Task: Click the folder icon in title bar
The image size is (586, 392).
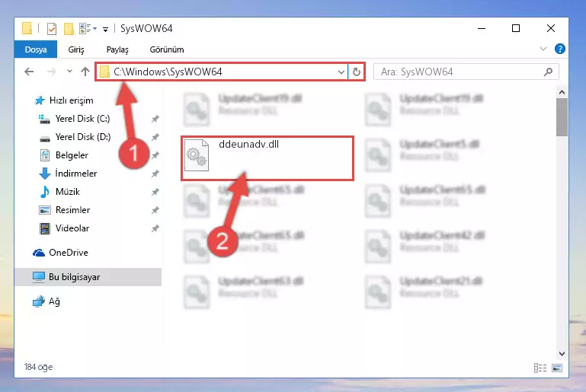Action: click(27, 28)
